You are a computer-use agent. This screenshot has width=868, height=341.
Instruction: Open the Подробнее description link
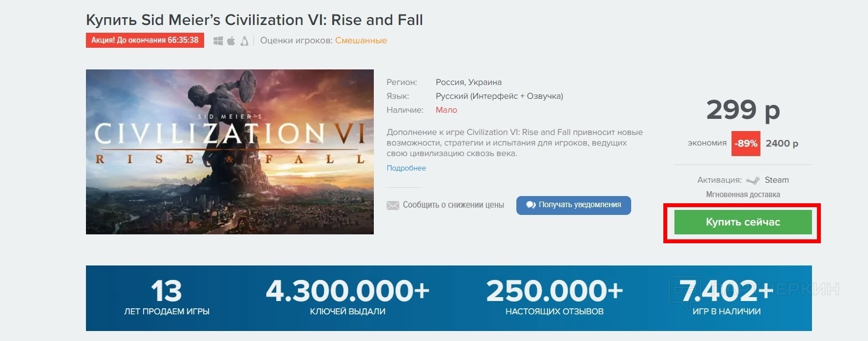(406, 168)
